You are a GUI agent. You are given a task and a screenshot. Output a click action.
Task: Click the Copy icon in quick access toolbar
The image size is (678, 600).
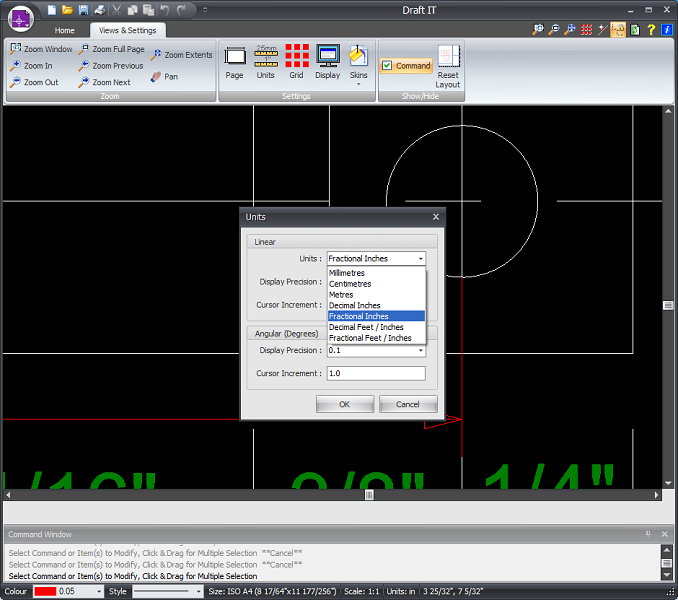pyautogui.click(x=132, y=10)
